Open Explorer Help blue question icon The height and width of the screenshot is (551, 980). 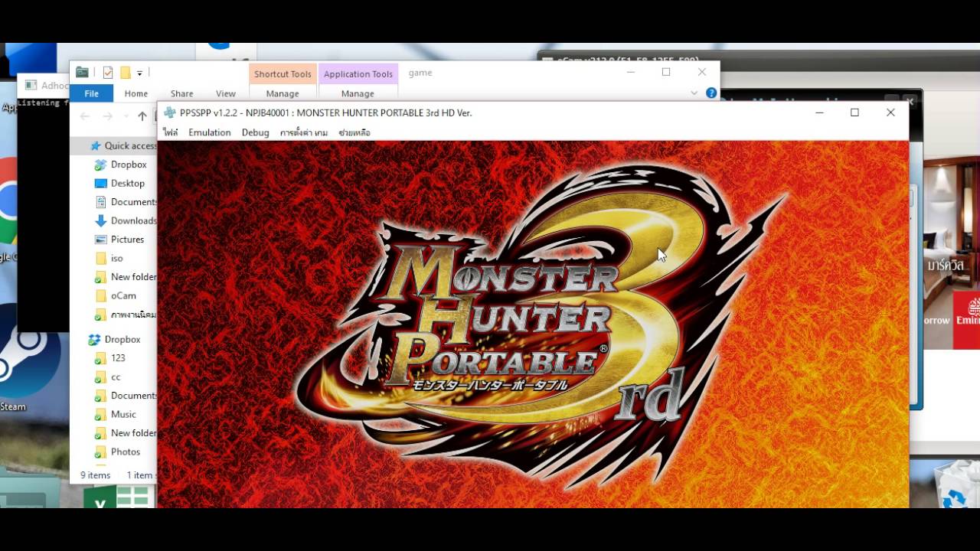[x=711, y=93]
